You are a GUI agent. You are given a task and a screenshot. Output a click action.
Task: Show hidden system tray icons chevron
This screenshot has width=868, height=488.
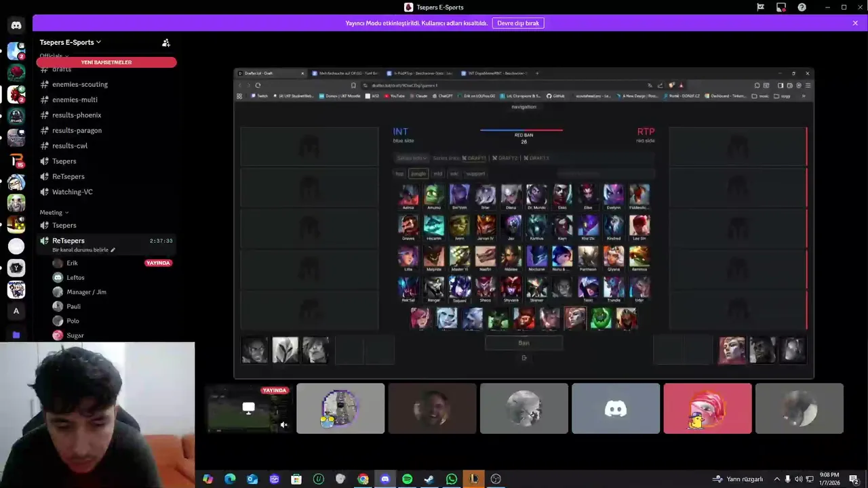(x=777, y=479)
